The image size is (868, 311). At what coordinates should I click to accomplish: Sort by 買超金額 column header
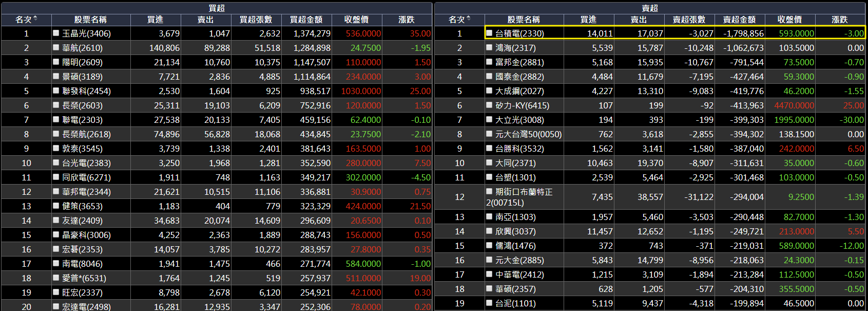coord(306,20)
